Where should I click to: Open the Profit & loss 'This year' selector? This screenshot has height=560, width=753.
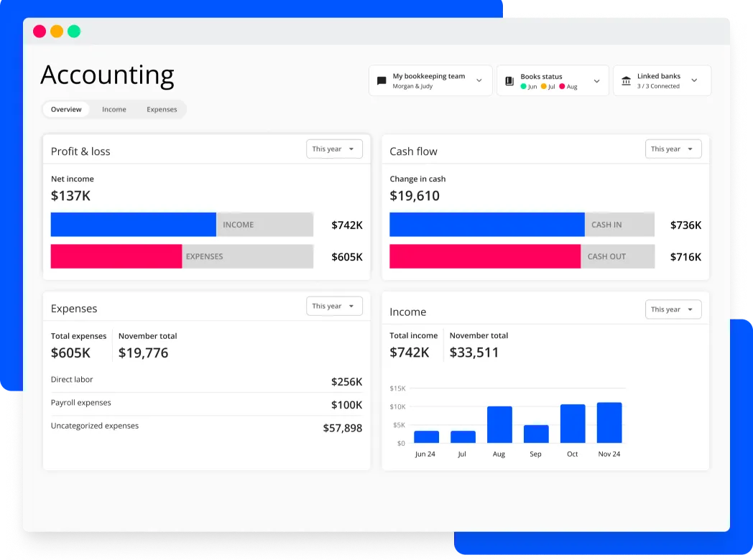tap(334, 149)
